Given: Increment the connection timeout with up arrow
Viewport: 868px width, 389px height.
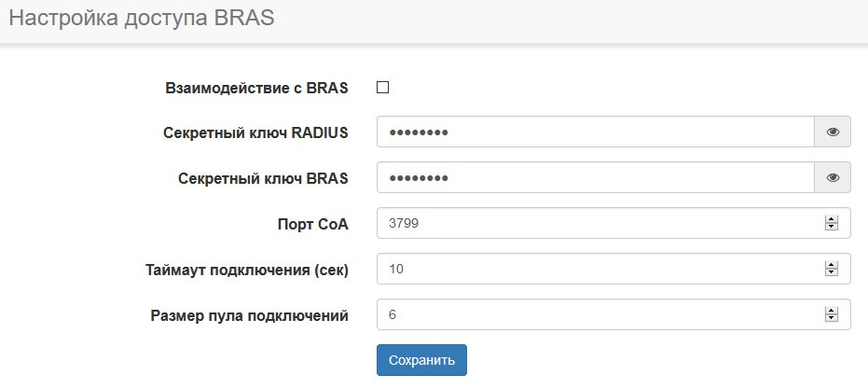Looking at the screenshot, I should click(x=832, y=265).
